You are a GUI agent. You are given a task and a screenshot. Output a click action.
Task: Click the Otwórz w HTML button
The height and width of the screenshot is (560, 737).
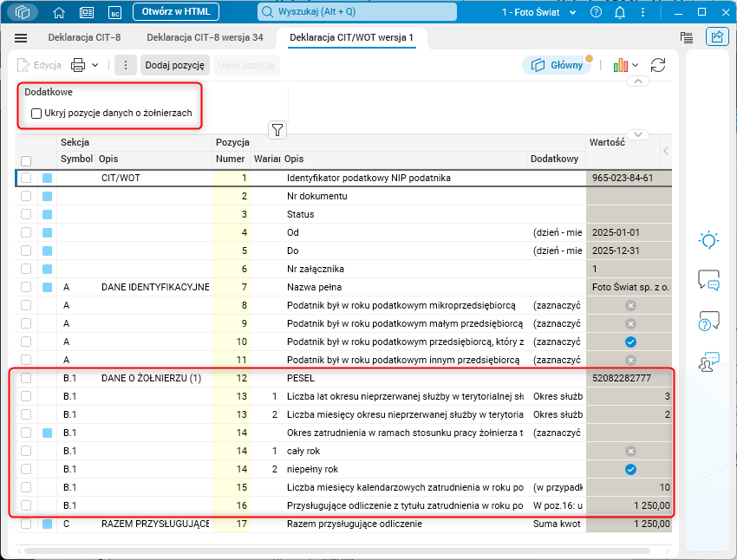pyautogui.click(x=176, y=12)
